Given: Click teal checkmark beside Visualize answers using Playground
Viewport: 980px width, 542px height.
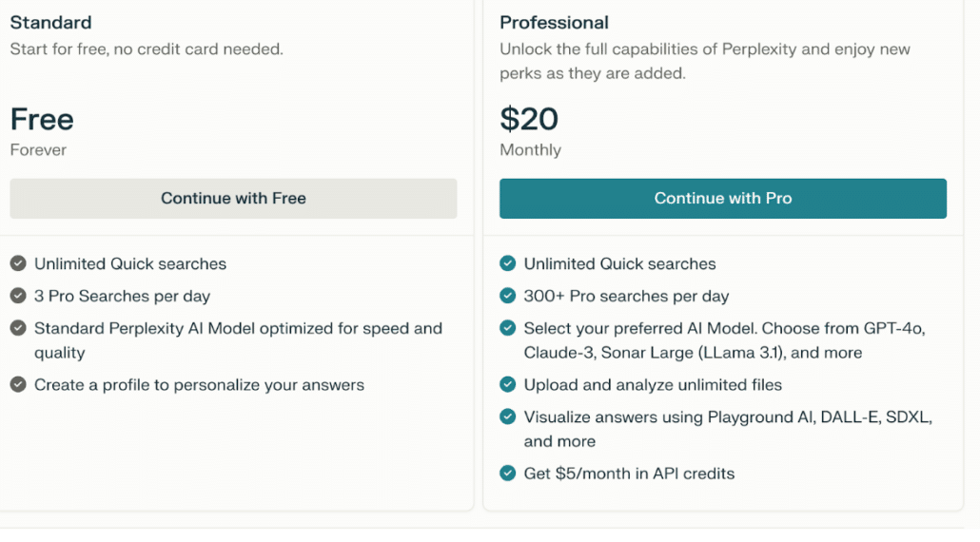Looking at the screenshot, I should pyautogui.click(x=507, y=416).
